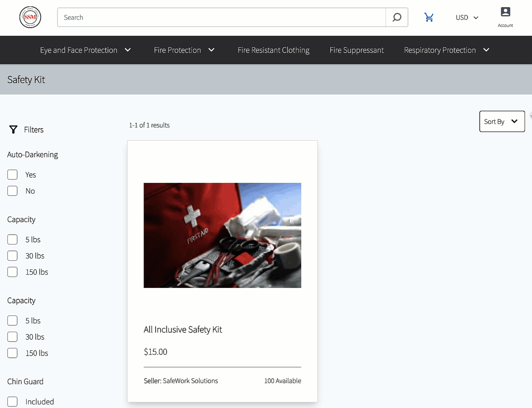Click the SafeWork Solutions seller text
This screenshot has width=532, height=408.
[181, 381]
